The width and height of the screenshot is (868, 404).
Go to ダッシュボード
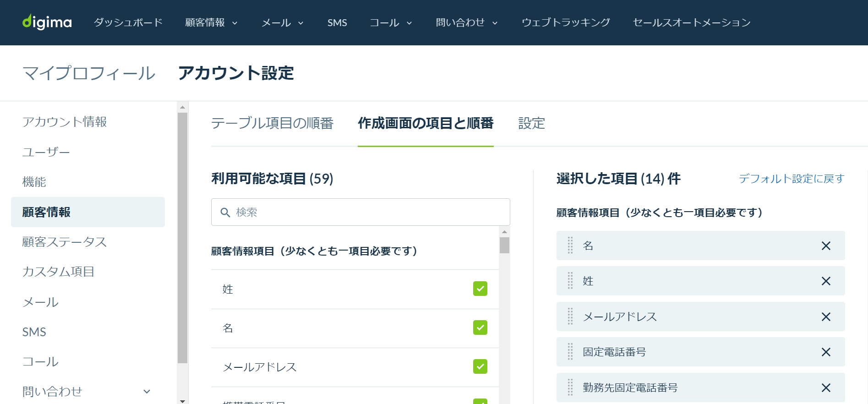coord(128,22)
